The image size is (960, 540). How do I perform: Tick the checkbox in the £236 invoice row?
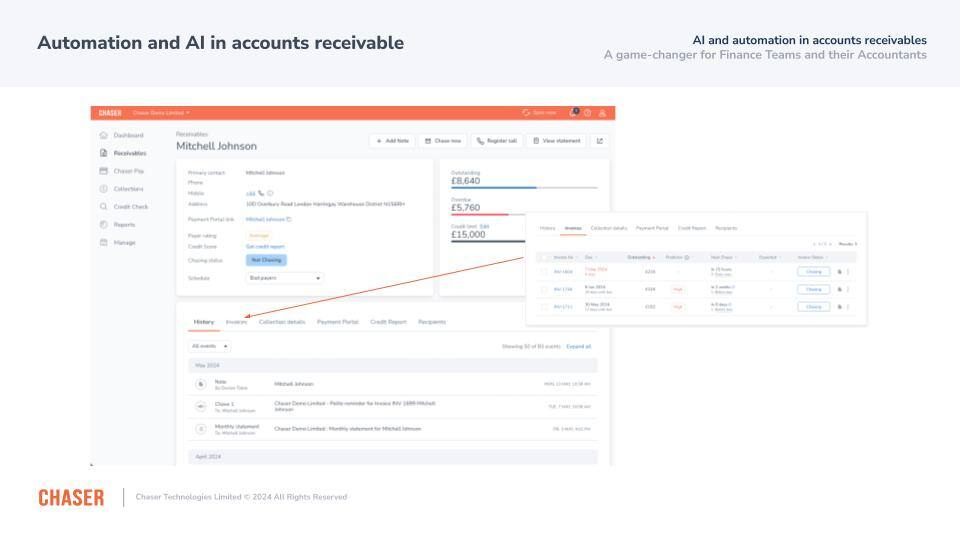(x=544, y=272)
